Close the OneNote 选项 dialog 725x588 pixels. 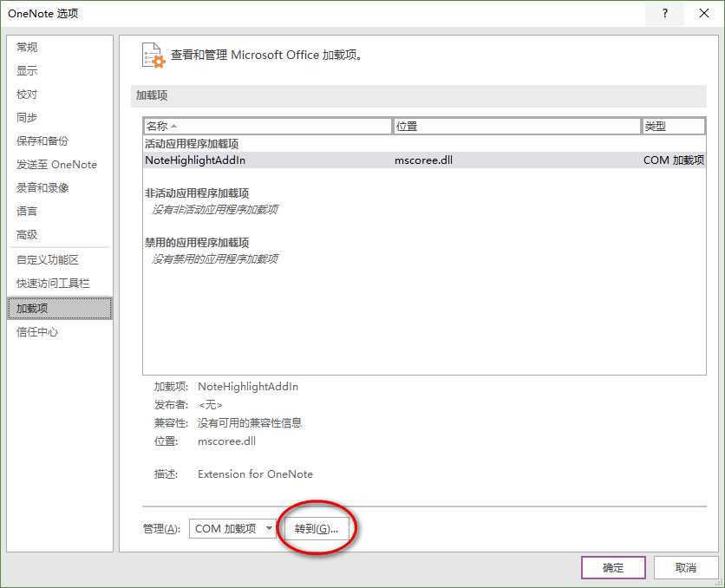703,13
